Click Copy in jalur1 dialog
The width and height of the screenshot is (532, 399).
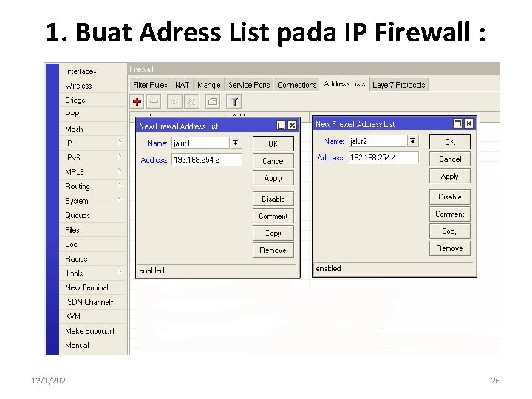pos(273,233)
